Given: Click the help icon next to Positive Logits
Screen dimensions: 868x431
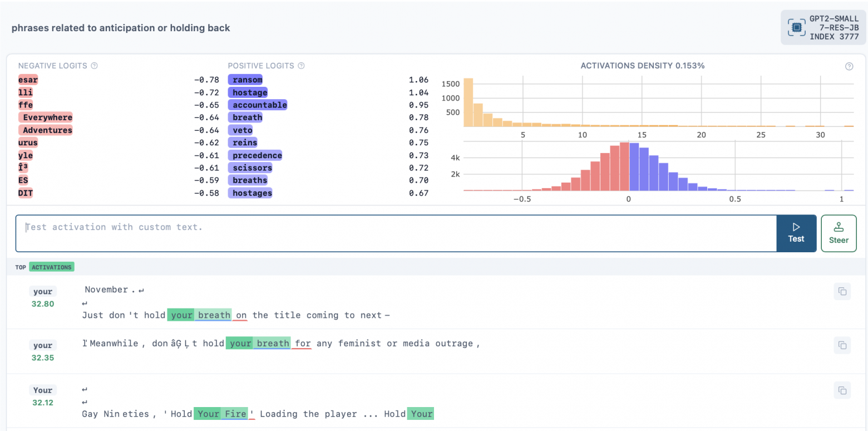Looking at the screenshot, I should click(x=301, y=66).
